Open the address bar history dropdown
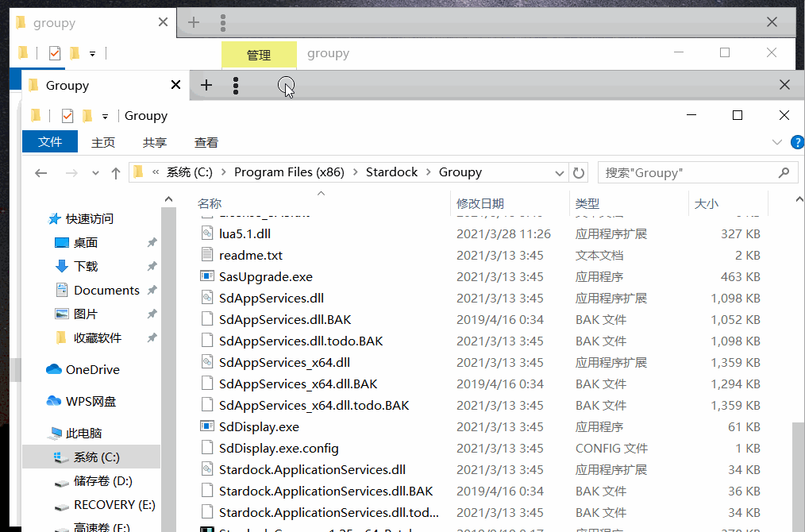 (560, 173)
